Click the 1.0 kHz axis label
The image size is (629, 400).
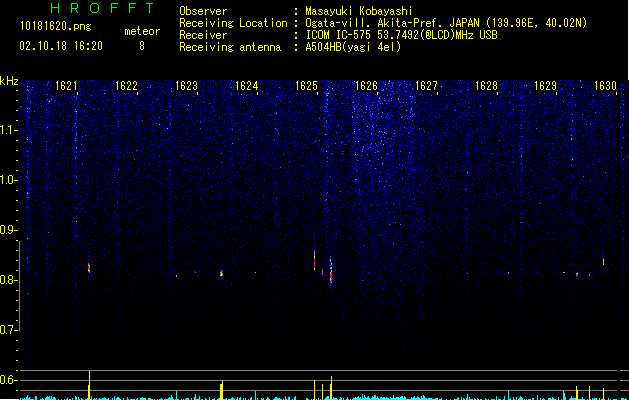click(9, 180)
